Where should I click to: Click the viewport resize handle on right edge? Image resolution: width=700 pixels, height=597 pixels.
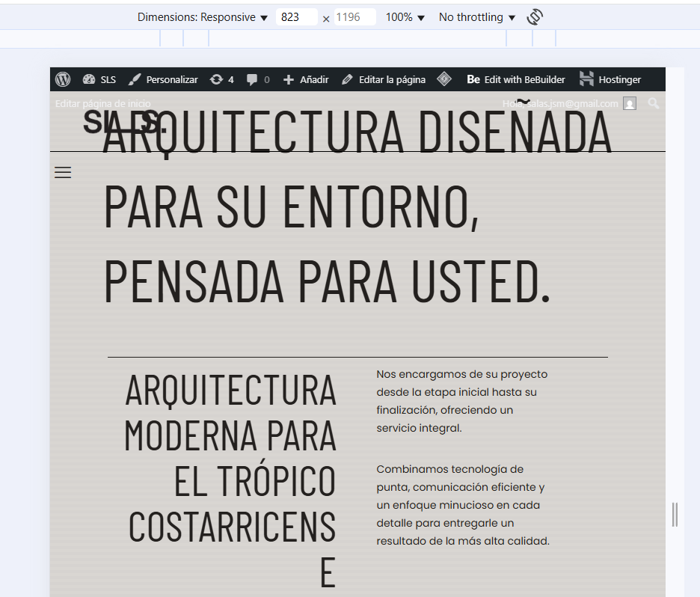[x=675, y=515]
